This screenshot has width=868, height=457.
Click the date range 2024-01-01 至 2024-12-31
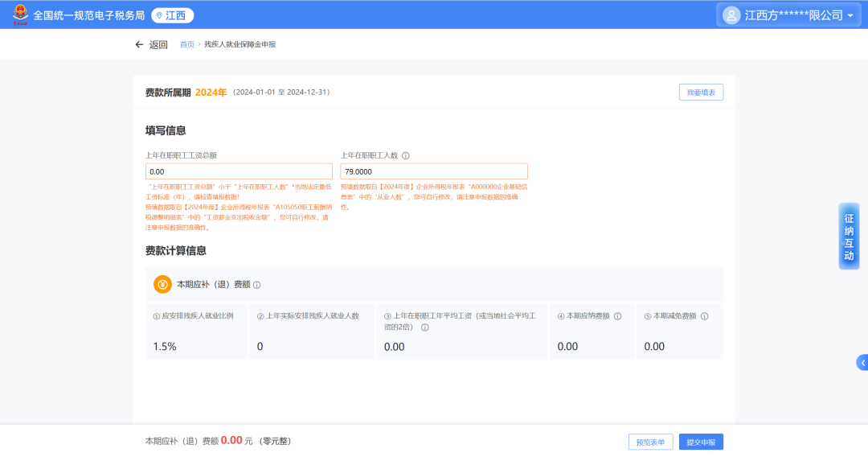(281, 93)
